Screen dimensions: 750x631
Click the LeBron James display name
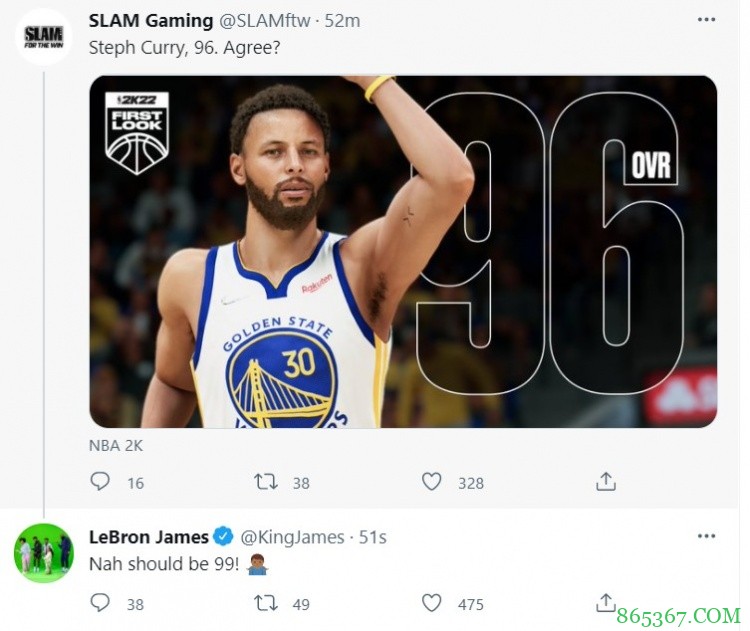149,537
